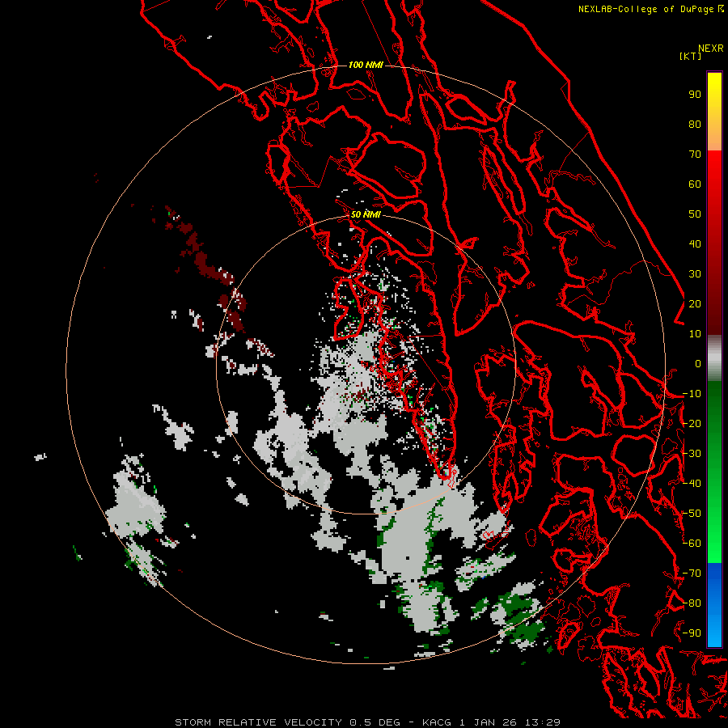728x728 pixels.
Task: Click the Storm Relative Velocity caption text
Action: pyautogui.click(x=367, y=722)
